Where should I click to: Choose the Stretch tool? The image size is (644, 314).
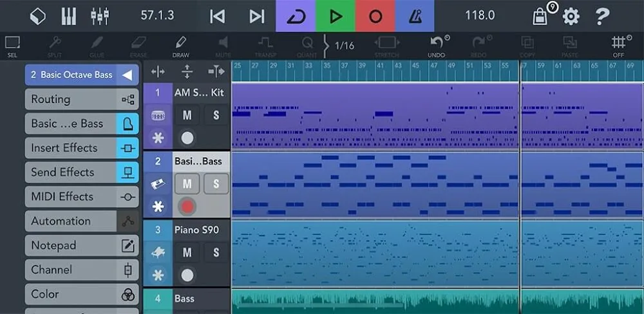tap(386, 46)
